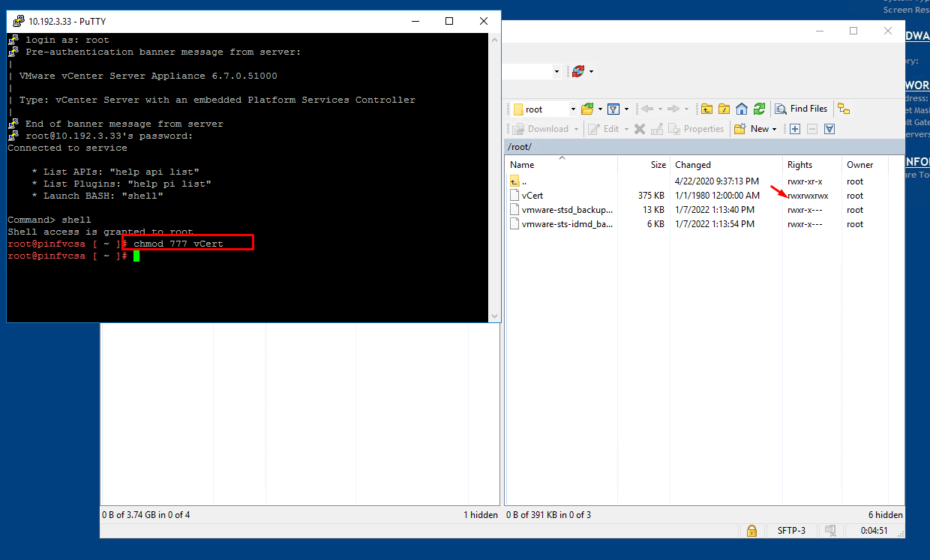Click the '1 hidden' label in local panel status
Viewport: 930px width, 560px height.
tap(481, 515)
